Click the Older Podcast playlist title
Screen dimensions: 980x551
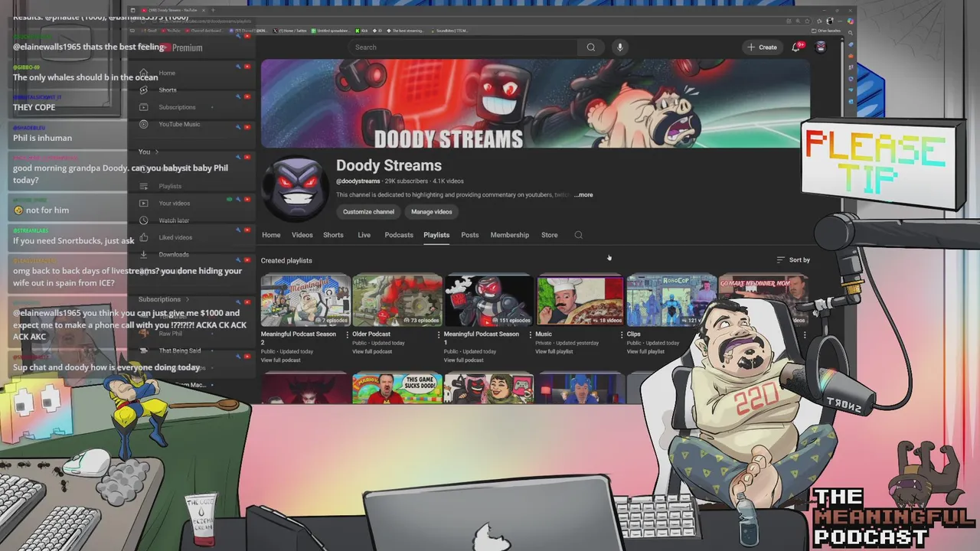pyautogui.click(x=371, y=334)
